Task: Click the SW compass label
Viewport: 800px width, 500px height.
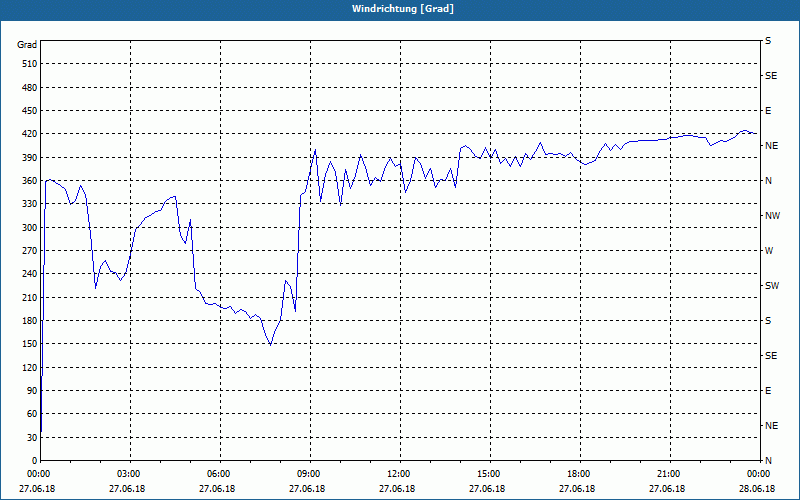Action: tap(772, 286)
